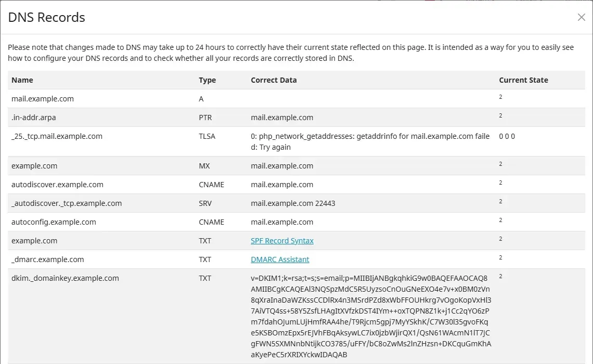Click the SRV data mail.example.com 22443

(x=293, y=203)
